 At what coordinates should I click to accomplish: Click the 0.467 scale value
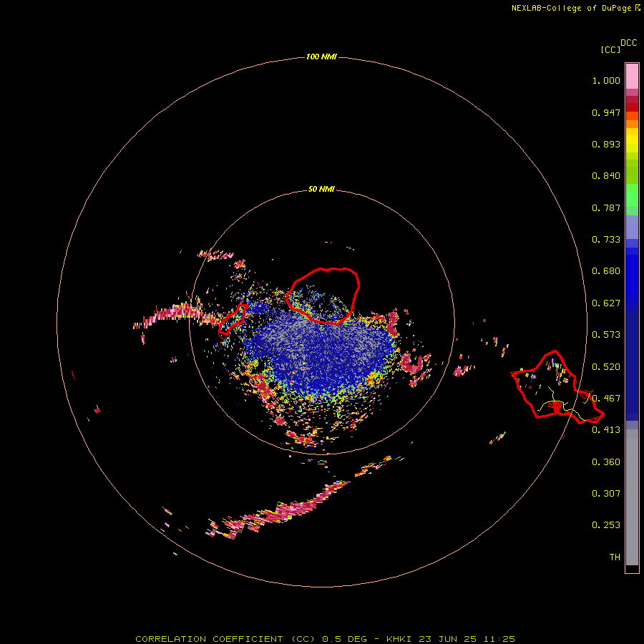[606, 399]
